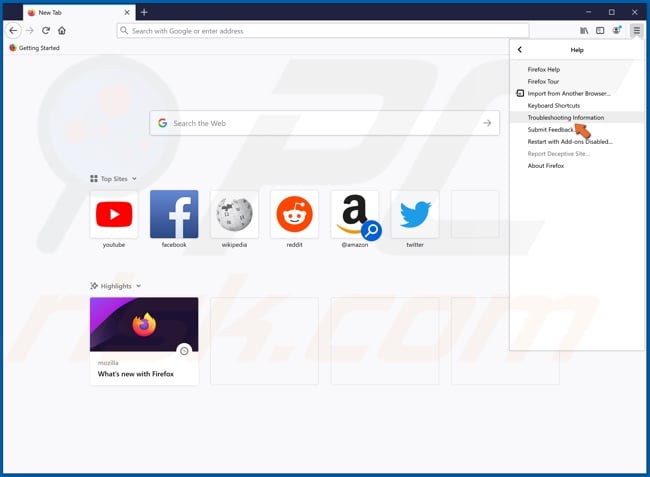Focus the address bar search field
The width and height of the screenshot is (650, 477).
(x=323, y=31)
